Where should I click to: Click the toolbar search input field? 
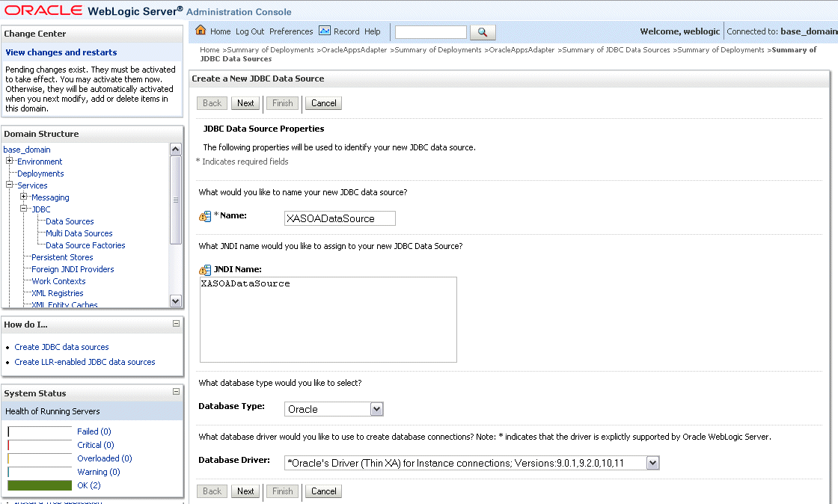coord(431,32)
